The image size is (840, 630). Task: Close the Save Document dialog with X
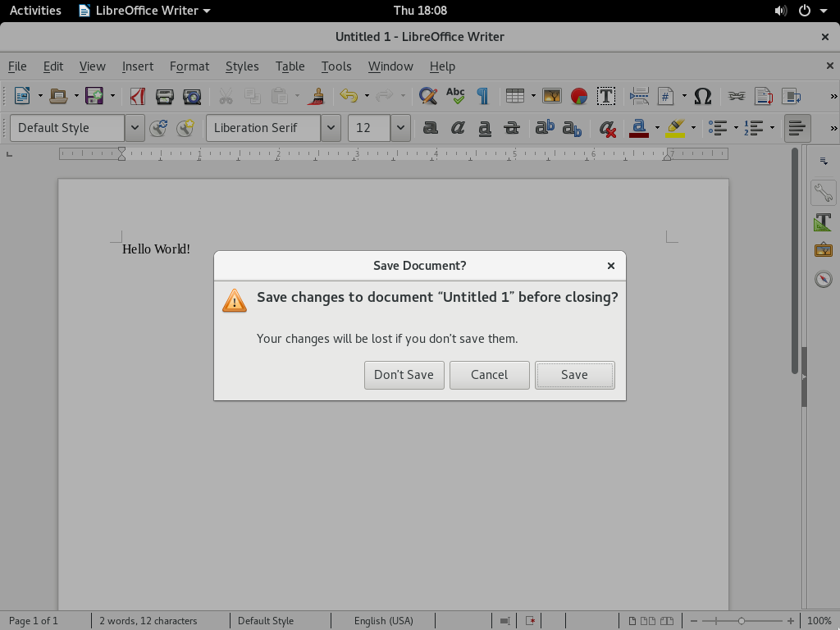point(610,266)
